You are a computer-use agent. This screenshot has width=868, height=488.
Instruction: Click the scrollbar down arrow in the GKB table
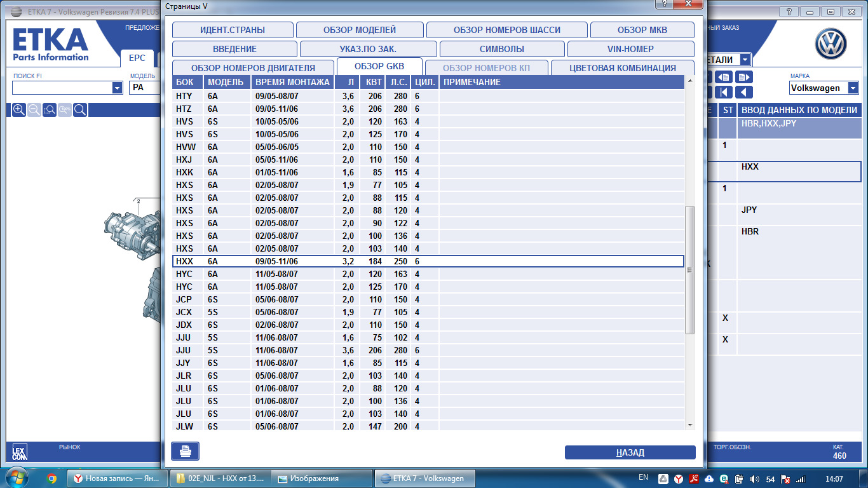690,424
